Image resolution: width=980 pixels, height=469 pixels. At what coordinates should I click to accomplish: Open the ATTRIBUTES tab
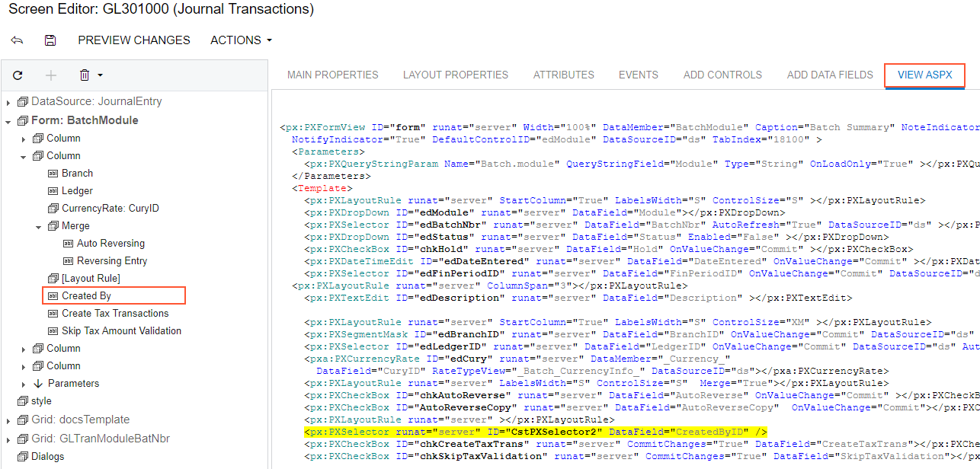pyautogui.click(x=564, y=75)
